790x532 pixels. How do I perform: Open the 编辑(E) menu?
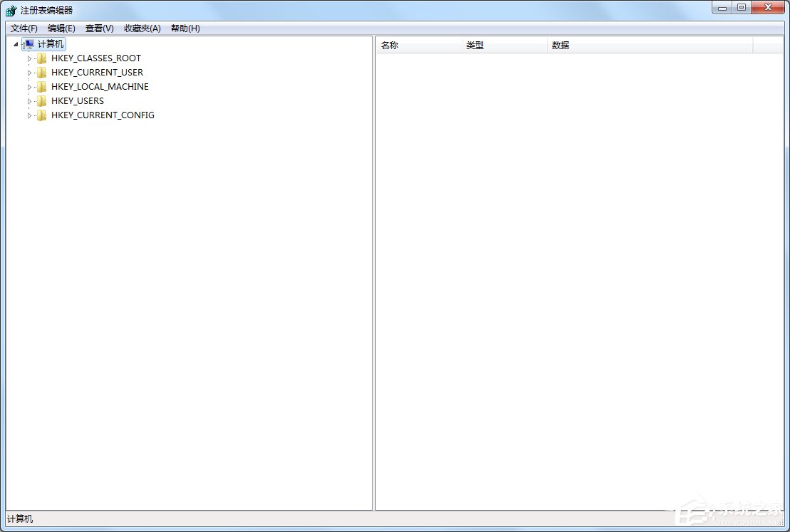click(61, 28)
